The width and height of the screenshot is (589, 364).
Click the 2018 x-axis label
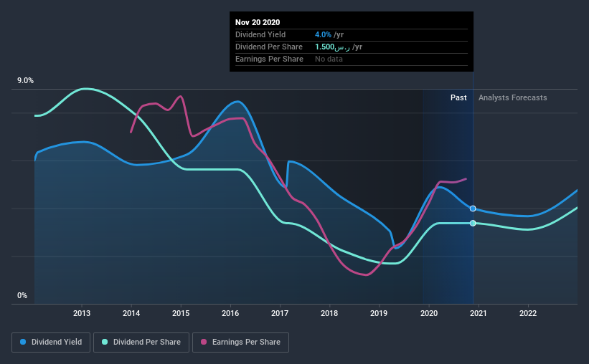point(329,313)
